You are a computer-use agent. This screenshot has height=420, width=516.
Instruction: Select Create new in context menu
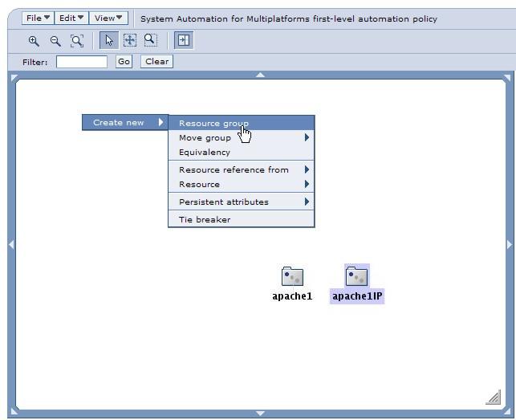point(125,122)
